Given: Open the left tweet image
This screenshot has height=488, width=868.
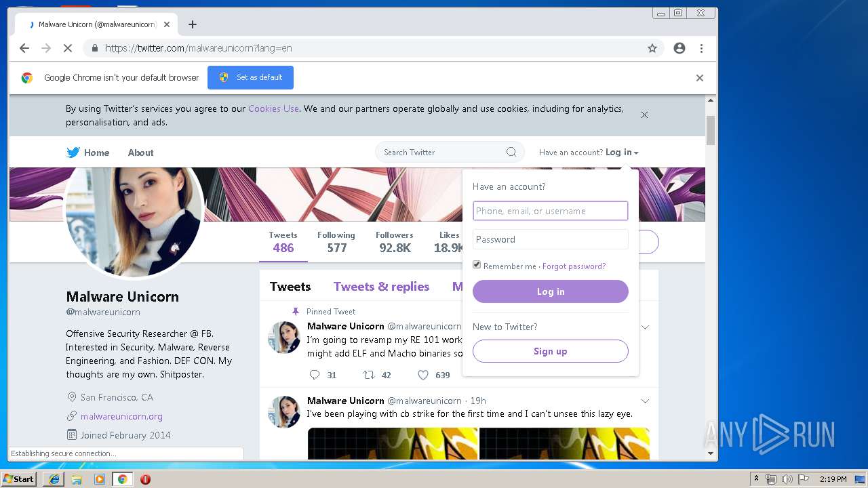Looking at the screenshot, I should tap(393, 443).
